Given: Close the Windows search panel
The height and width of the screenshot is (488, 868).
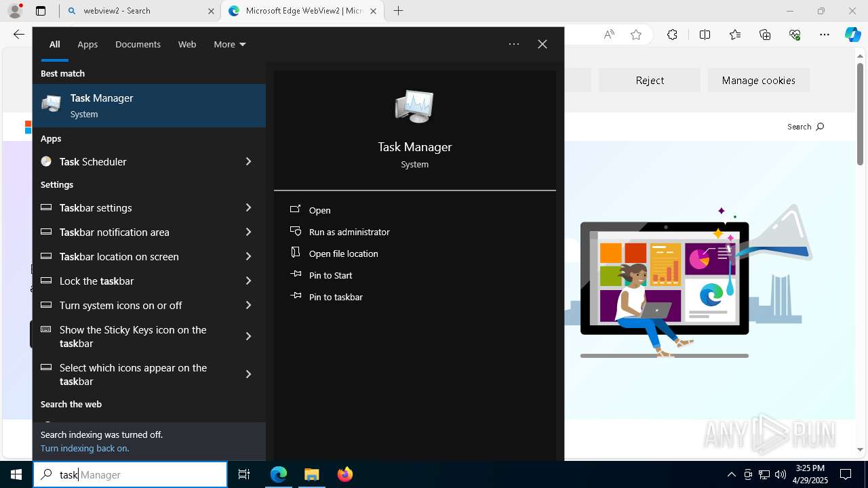Looking at the screenshot, I should [x=542, y=44].
